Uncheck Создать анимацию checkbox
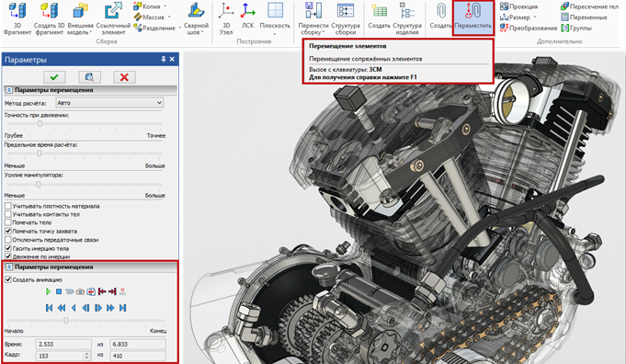 click(x=8, y=279)
